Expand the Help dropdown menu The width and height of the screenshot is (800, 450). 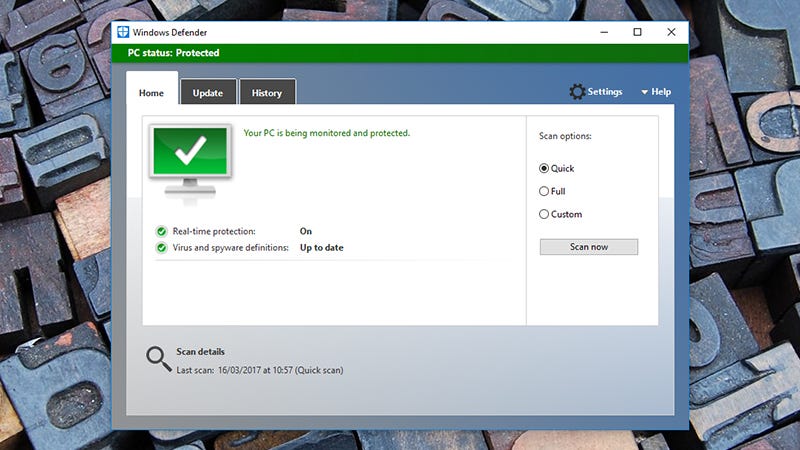656,92
